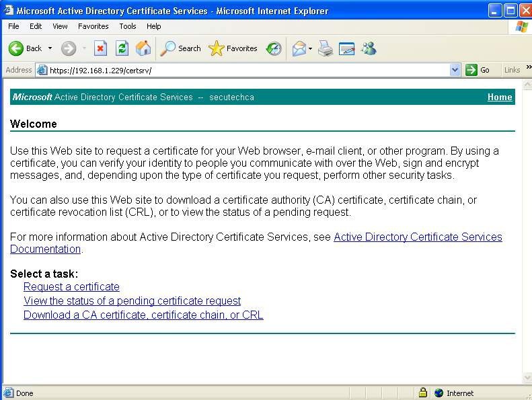This screenshot has width=532, height=400.
Task: Open the Messenger people icon
Action: (x=369, y=49)
